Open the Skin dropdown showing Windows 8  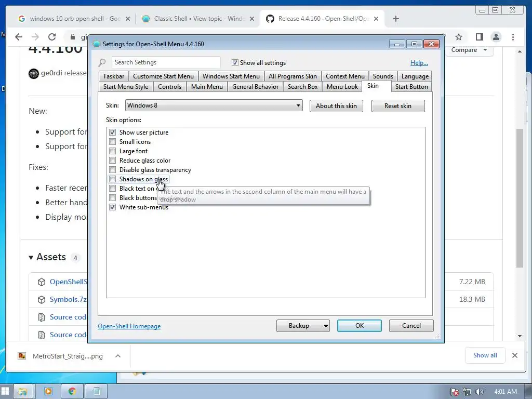(214, 105)
